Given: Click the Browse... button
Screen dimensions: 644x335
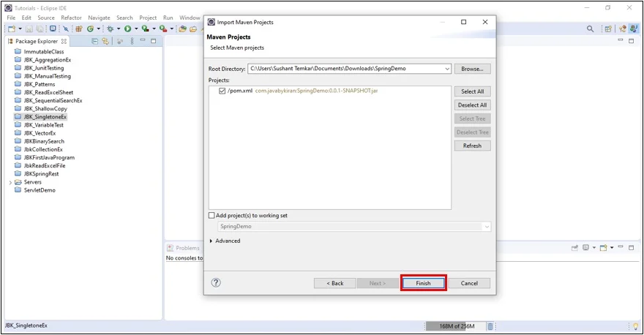Looking at the screenshot, I should click(x=472, y=69).
